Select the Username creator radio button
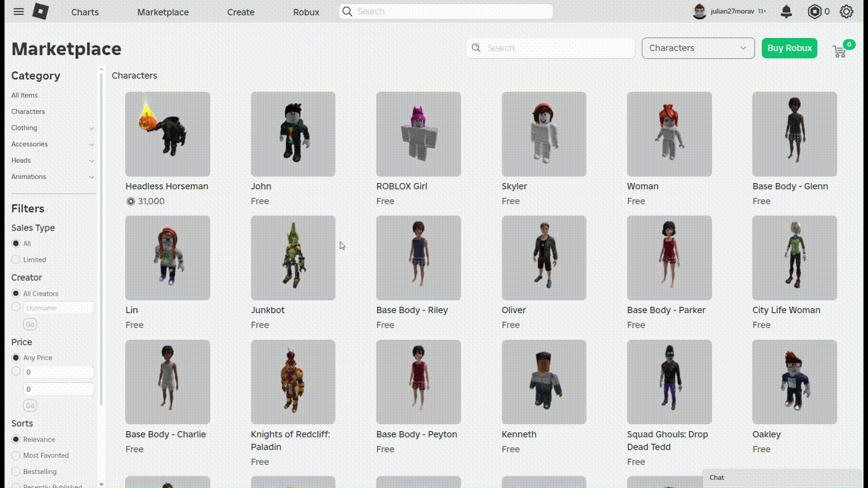Screen dimensions: 868x488 (x=16, y=307)
